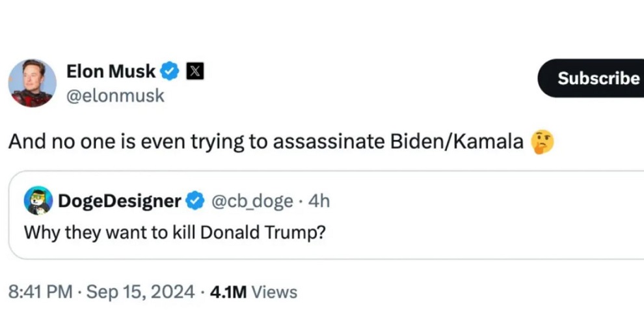The width and height of the screenshot is (644, 334).
Task: Click the DogeDesigner account name
Action: [x=119, y=201]
